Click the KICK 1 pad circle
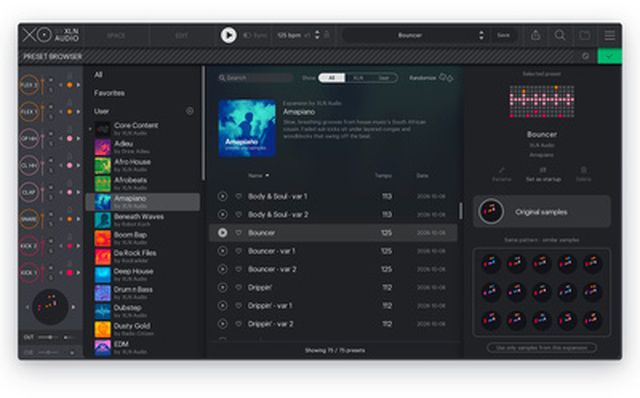 [29, 273]
